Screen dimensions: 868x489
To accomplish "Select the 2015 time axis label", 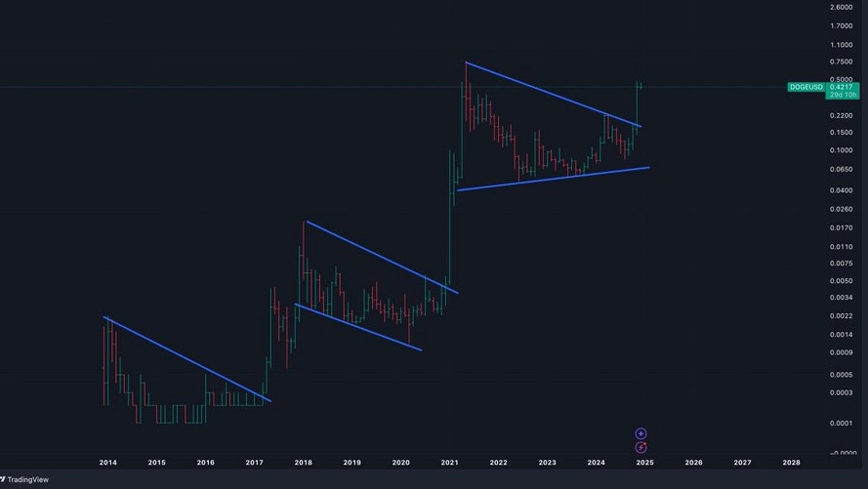I will [x=156, y=463].
